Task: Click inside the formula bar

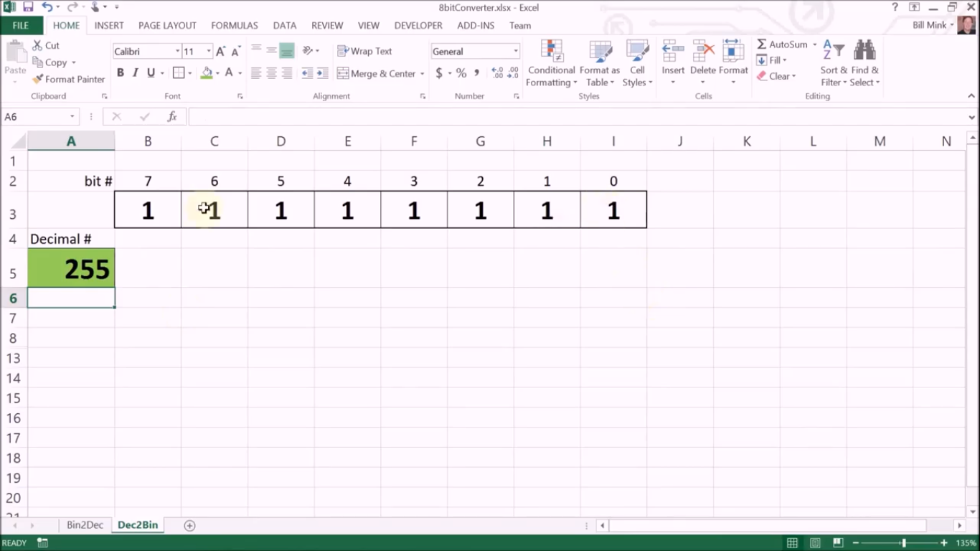Action: pyautogui.click(x=502, y=116)
